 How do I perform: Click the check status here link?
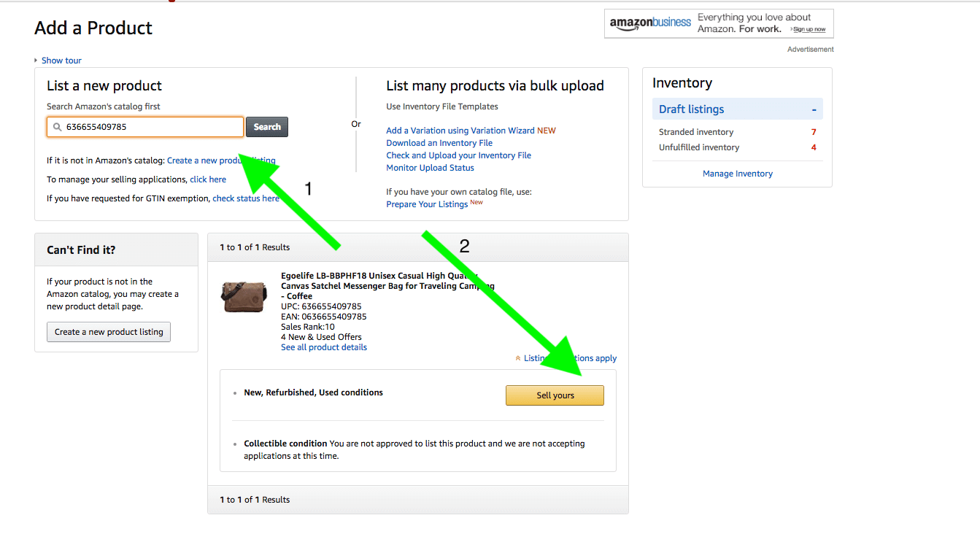[246, 198]
